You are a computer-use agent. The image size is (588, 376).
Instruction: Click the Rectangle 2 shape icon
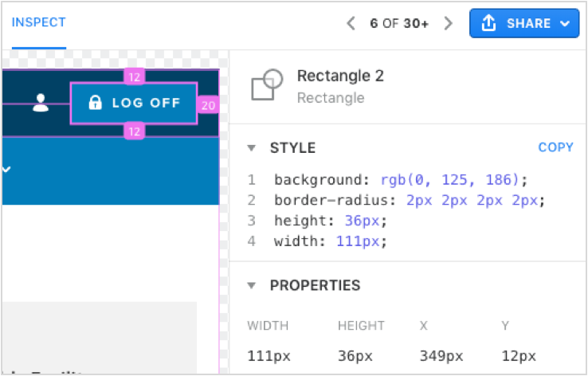point(267,84)
